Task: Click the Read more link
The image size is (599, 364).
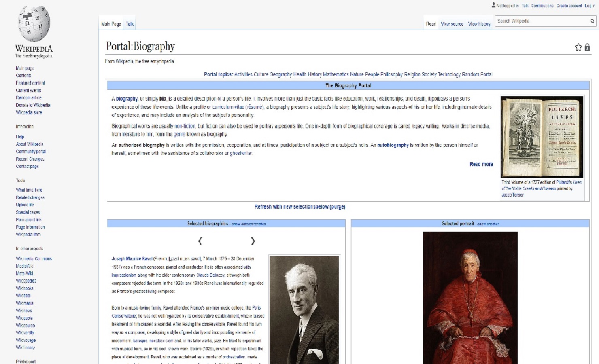Action: pos(481,164)
